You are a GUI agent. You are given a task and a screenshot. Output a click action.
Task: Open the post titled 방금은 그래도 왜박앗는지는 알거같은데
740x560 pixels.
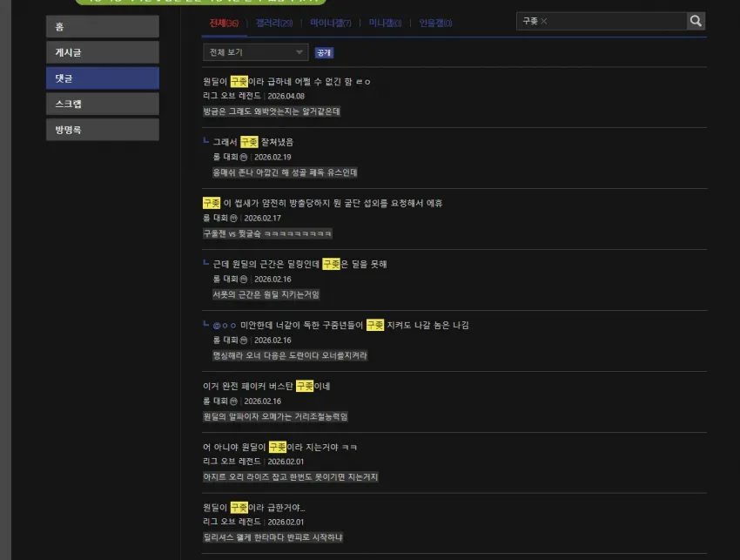coord(272,111)
